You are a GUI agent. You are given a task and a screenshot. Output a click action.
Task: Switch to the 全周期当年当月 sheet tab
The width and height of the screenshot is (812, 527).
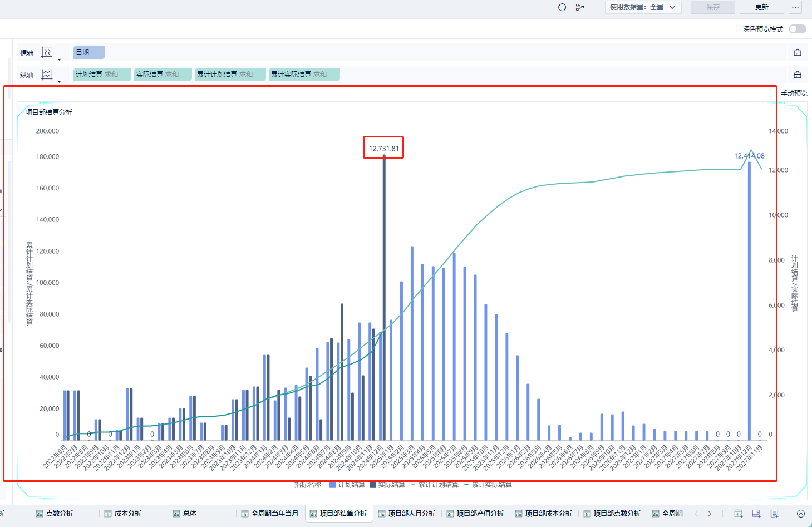pyautogui.click(x=270, y=514)
